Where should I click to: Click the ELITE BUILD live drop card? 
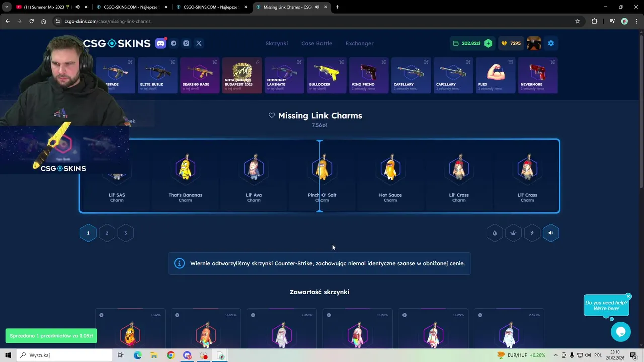click(x=157, y=75)
